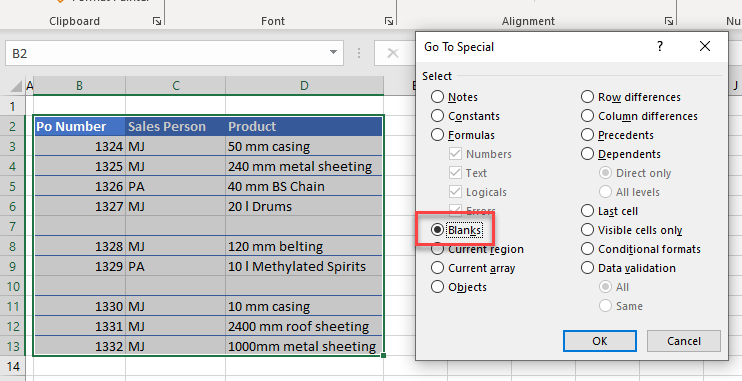Select row 7 header
Viewport: 742px width, 381px height.
coord(13,226)
